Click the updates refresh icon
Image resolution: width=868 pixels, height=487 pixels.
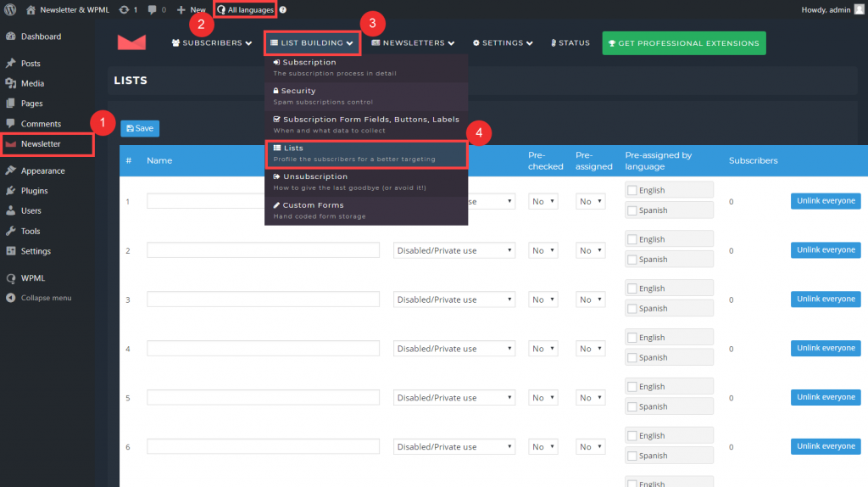click(x=124, y=9)
